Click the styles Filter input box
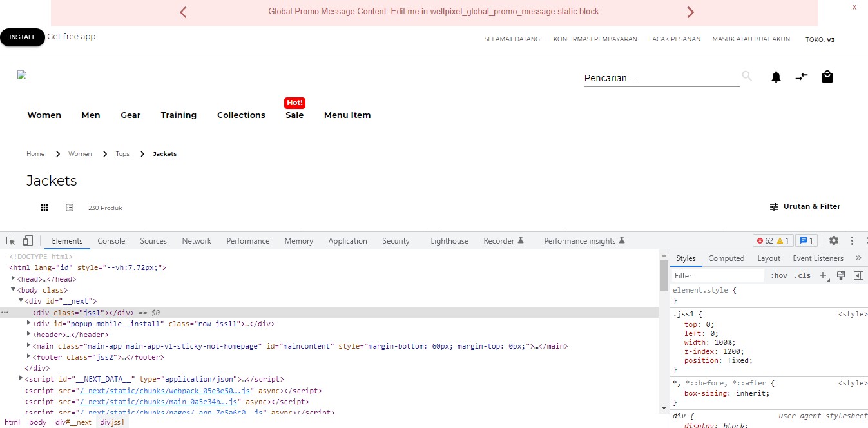 pyautogui.click(x=719, y=276)
